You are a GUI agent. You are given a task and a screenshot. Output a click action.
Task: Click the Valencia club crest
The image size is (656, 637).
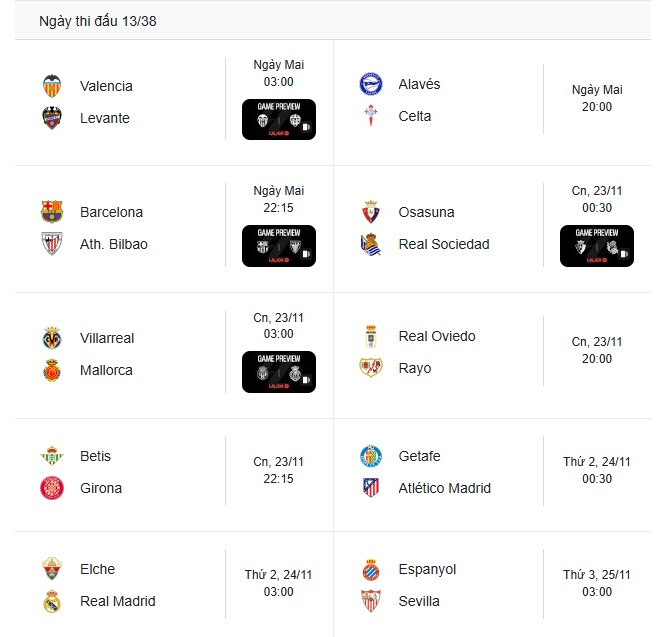(52, 86)
